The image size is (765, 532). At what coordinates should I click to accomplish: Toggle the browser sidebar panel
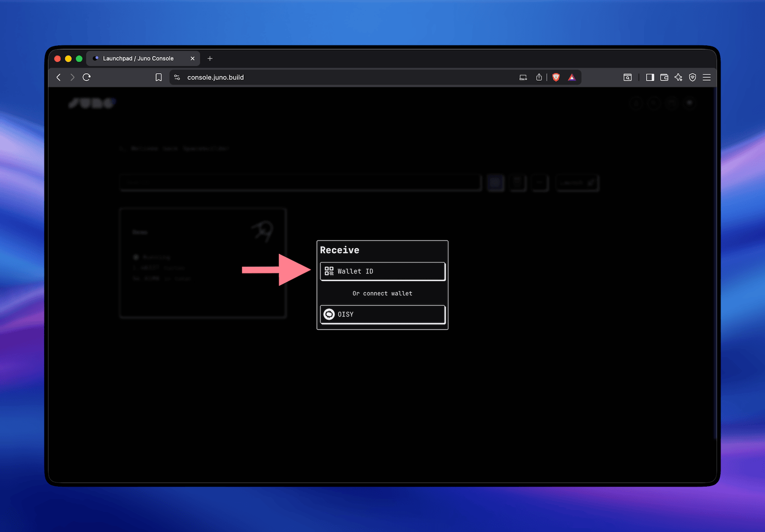pyautogui.click(x=650, y=77)
